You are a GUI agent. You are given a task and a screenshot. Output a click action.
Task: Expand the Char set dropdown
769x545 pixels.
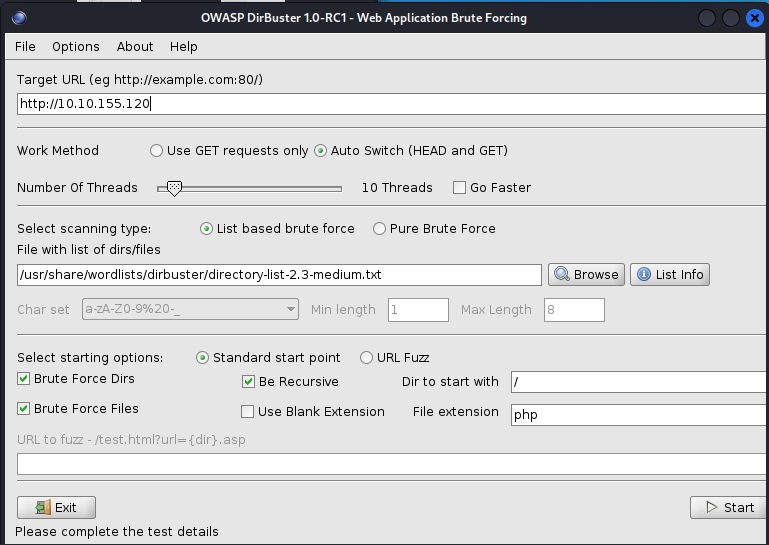coord(291,310)
